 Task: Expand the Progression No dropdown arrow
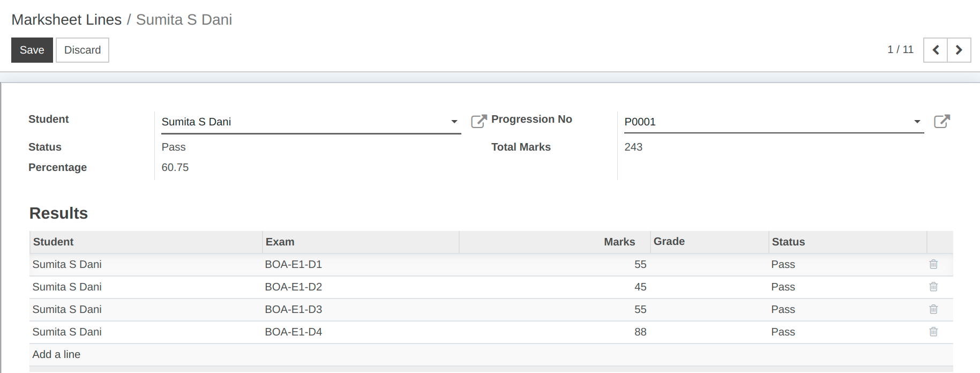point(917,122)
